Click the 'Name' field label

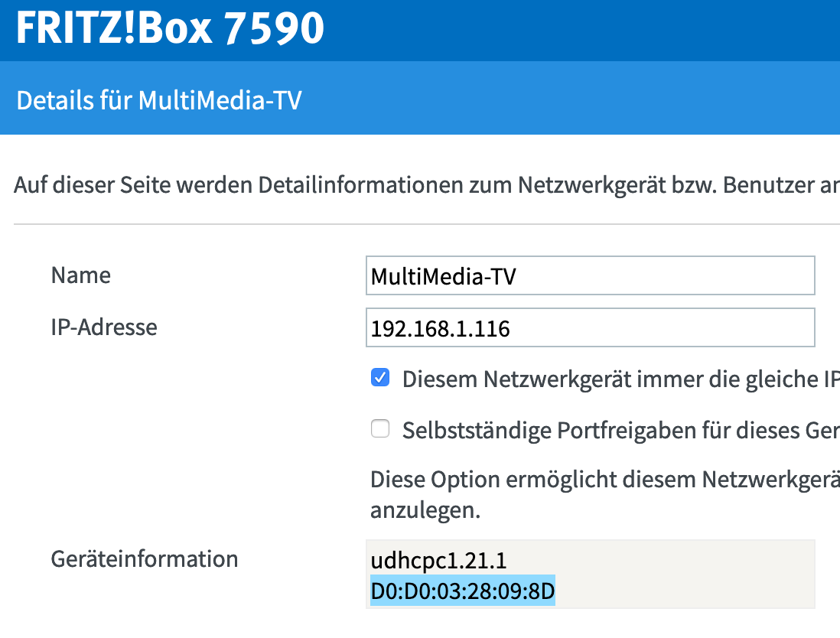coord(81,275)
